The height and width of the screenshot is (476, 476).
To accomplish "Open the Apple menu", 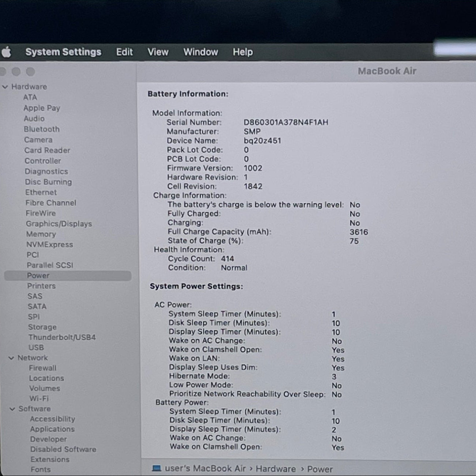I will [x=6, y=52].
